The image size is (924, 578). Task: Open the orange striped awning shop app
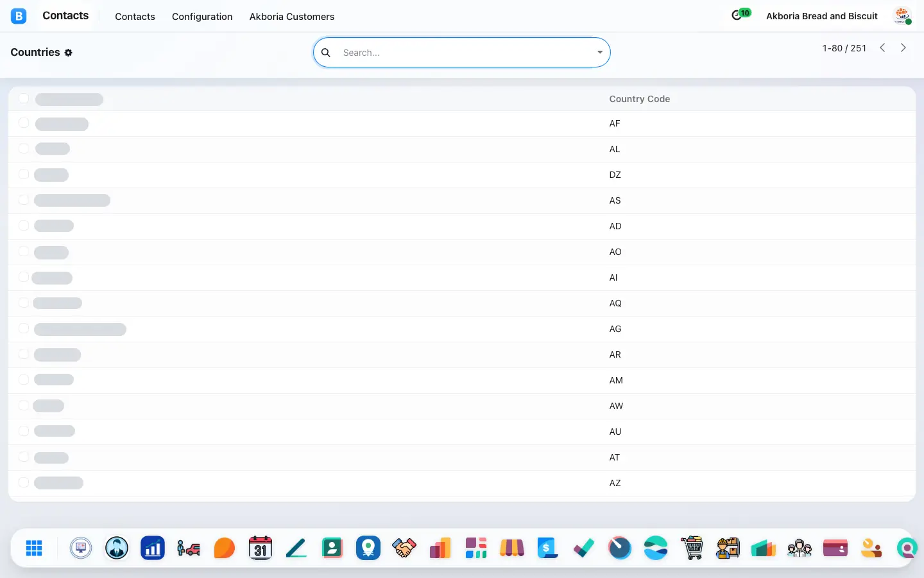pyautogui.click(x=512, y=548)
